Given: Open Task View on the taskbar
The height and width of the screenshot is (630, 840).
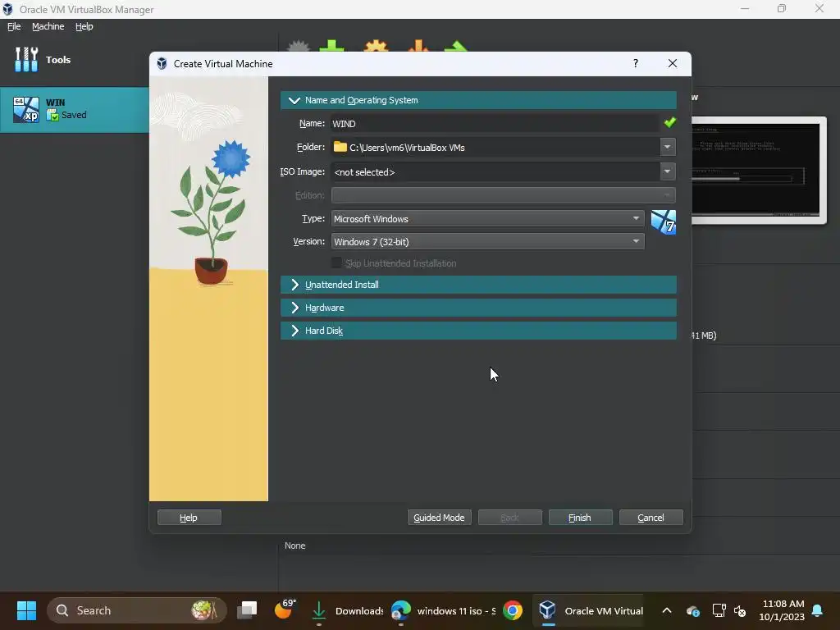Looking at the screenshot, I should (247, 610).
